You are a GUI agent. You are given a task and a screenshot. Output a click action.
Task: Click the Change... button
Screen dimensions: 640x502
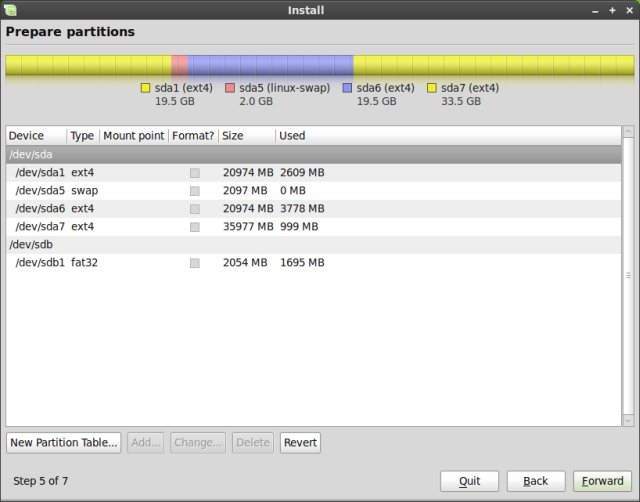[198, 443]
